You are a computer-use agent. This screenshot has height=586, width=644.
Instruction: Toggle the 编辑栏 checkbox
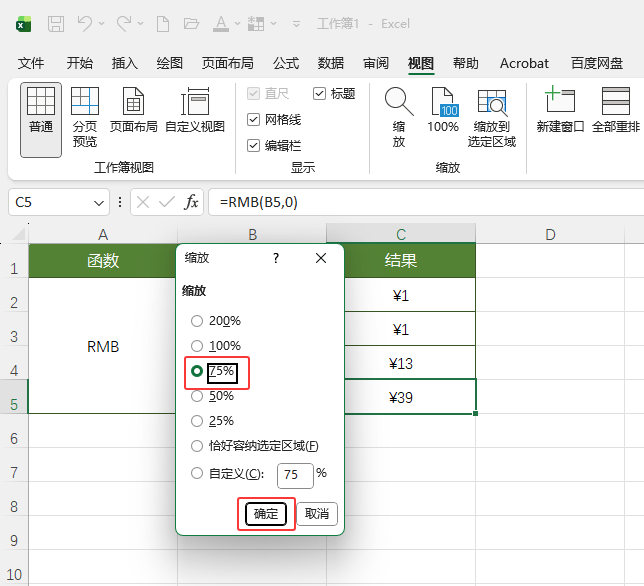(x=274, y=145)
